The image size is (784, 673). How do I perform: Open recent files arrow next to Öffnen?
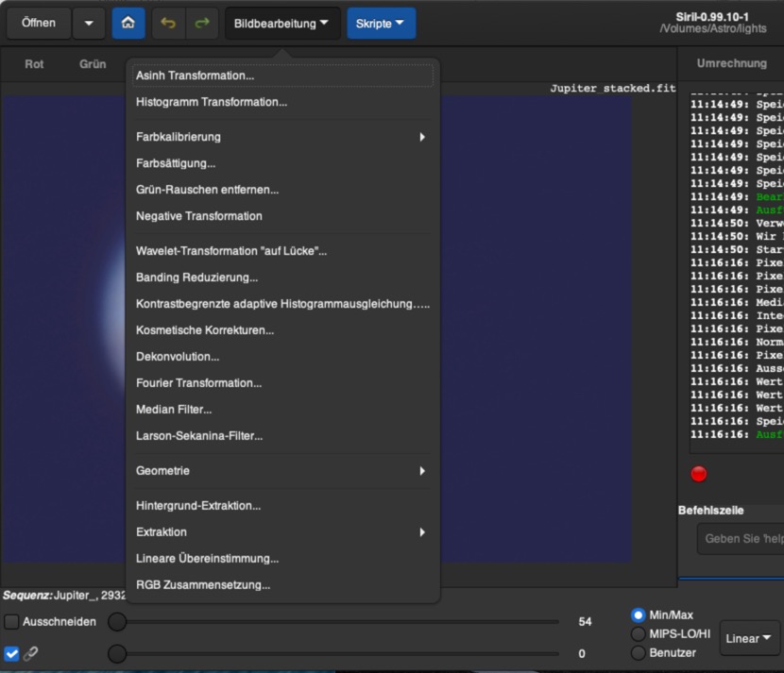88,23
